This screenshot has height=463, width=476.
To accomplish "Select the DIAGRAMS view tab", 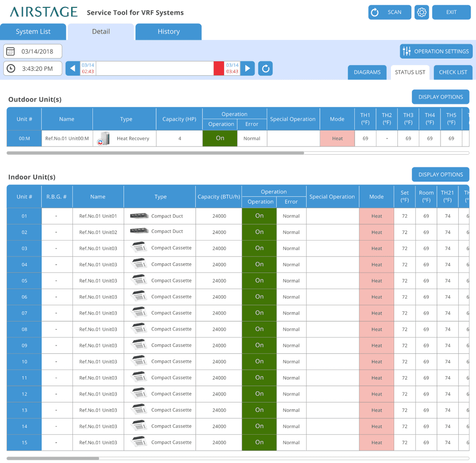I will pos(367,72).
